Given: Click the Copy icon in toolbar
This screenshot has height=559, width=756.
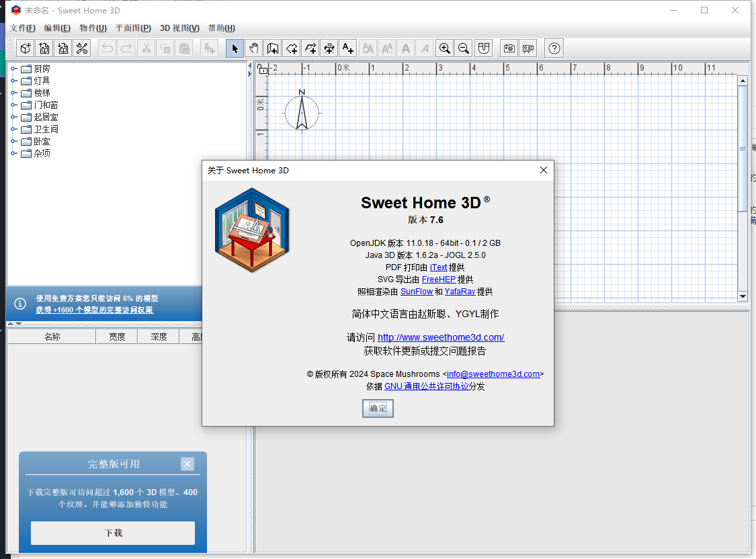Looking at the screenshot, I should [165, 48].
